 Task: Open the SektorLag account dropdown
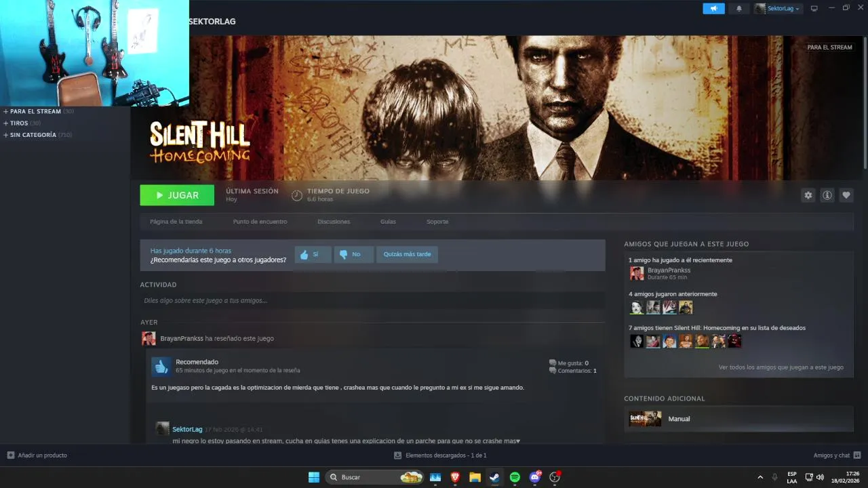(x=778, y=9)
